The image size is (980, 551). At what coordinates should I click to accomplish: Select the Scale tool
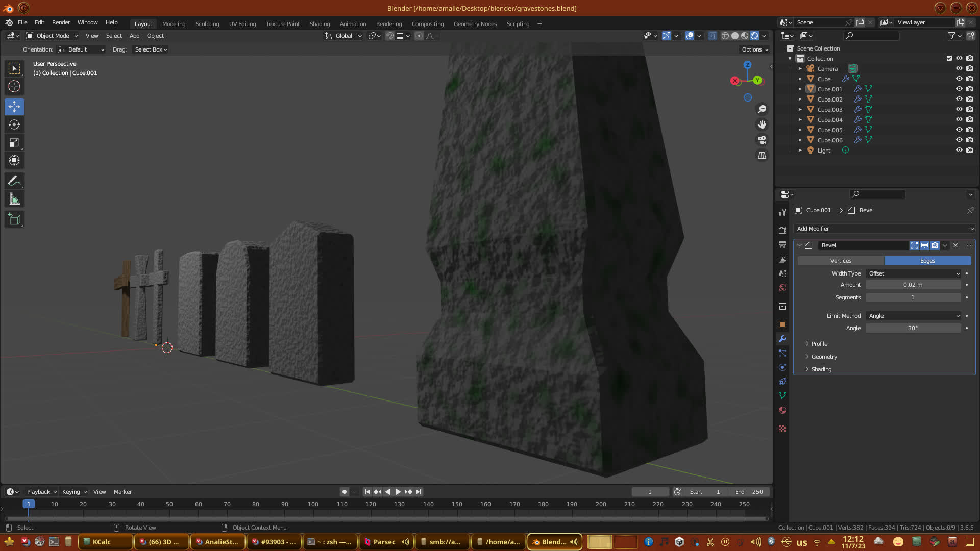click(14, 143)
